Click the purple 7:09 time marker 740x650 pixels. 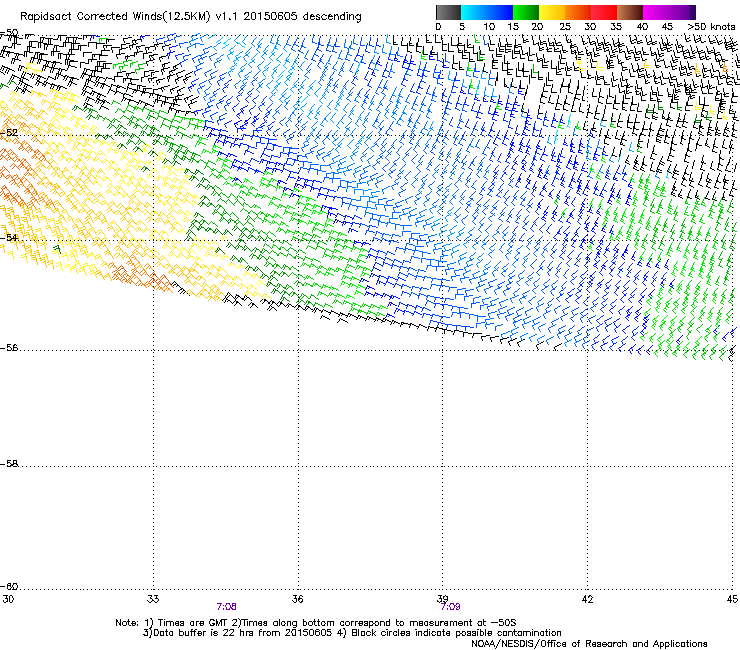click(x=450, y=607)
